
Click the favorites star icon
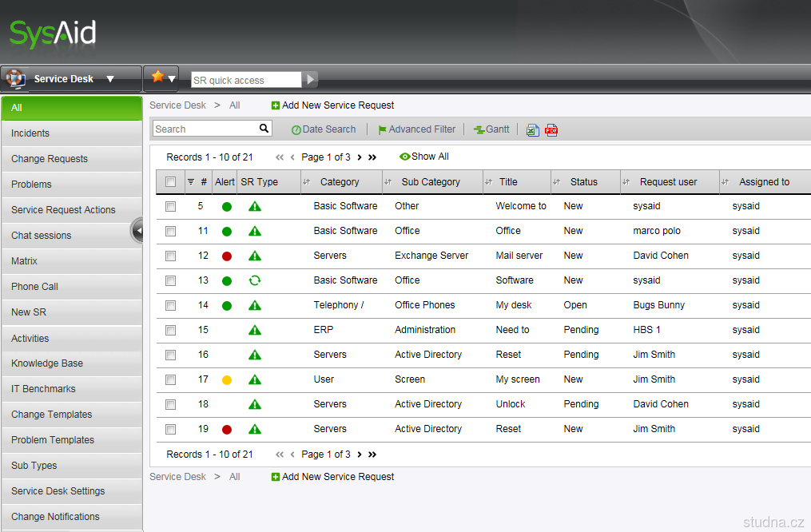click(x=157, y=77)
